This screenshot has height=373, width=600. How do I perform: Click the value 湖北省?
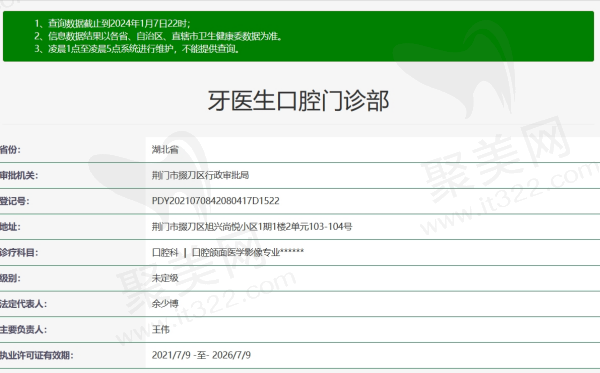165,150
